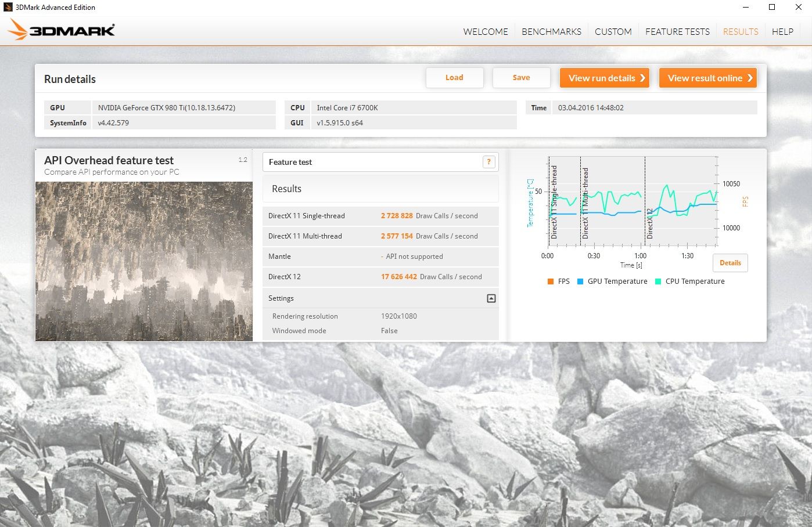812x527 pixels.
Task: Open the Feature test help icon
Action: click(x=488, y=161)
